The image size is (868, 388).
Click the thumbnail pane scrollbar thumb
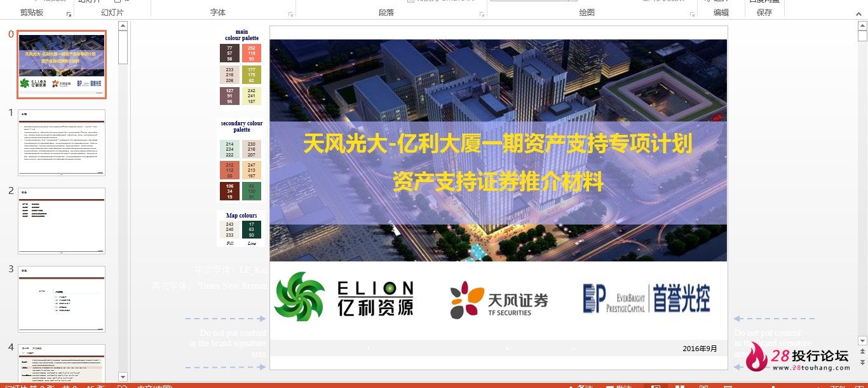pos(123,48)
